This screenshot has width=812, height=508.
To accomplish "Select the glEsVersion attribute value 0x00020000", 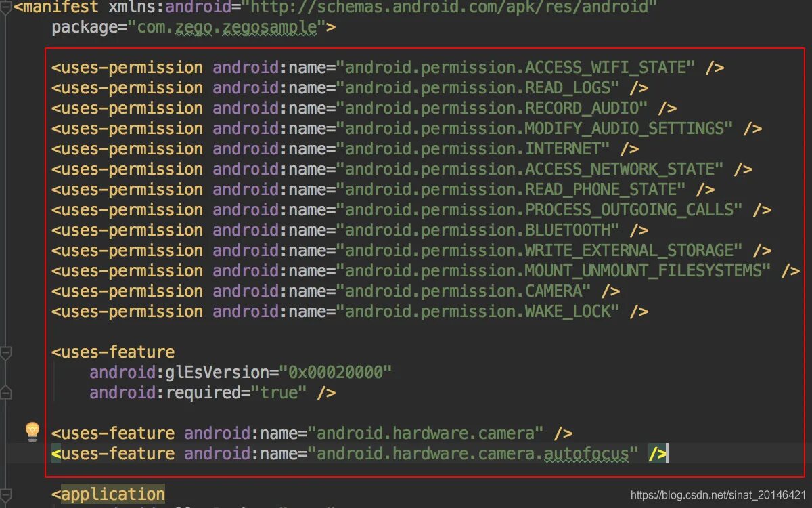I will 334,372.
